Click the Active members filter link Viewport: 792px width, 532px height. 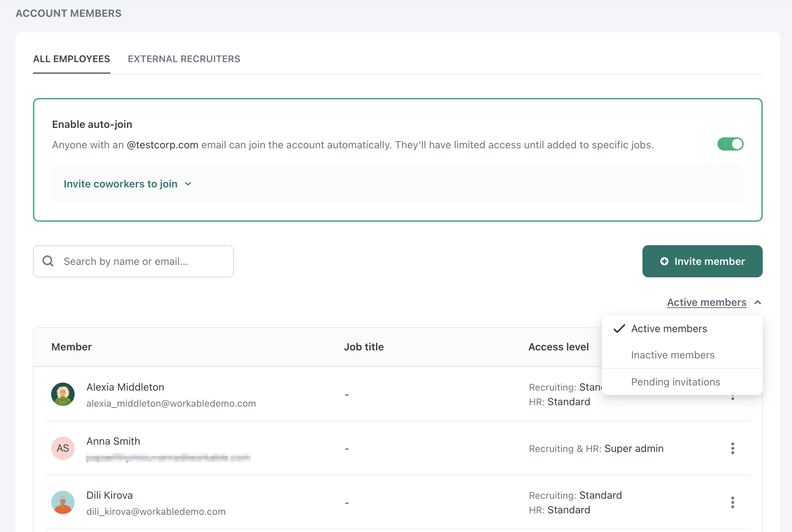(x=706, y=303)
